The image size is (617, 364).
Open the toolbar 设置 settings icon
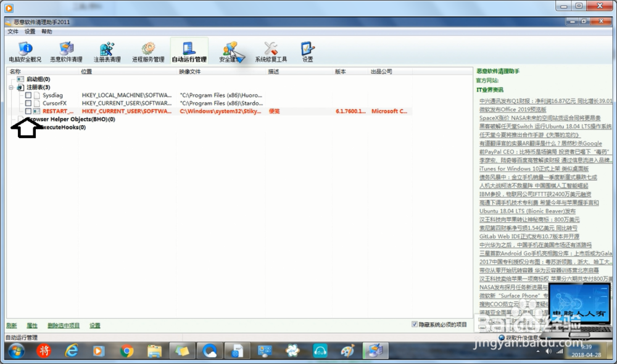307,52
